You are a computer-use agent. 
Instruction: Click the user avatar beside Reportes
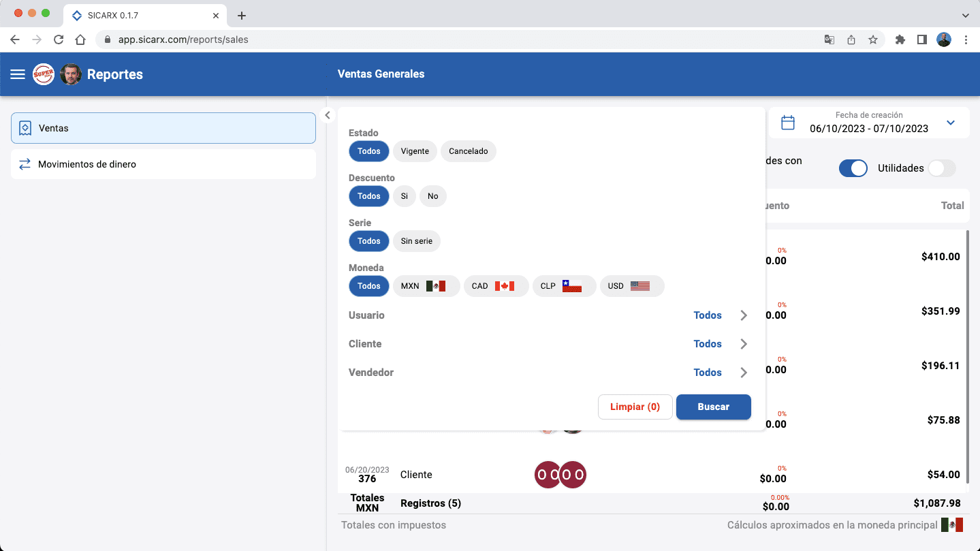(x=71, y=74)
